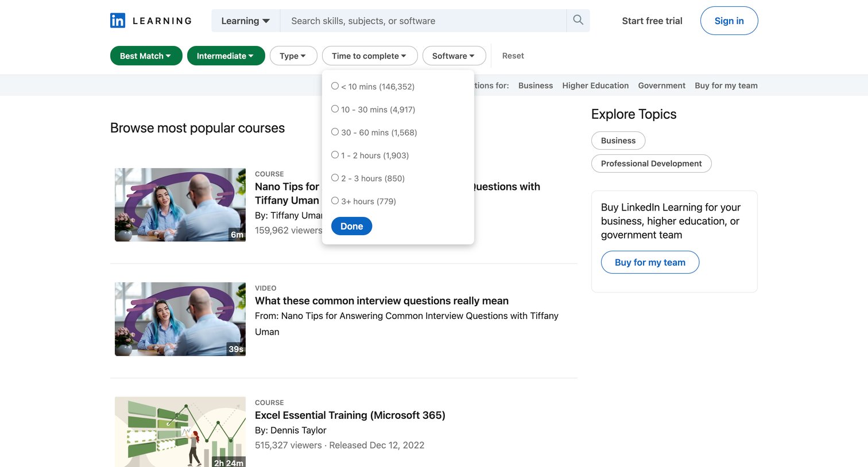Click Buy for my team in the top bar
This screenshot has width=868, height=467.
[726, 85]
